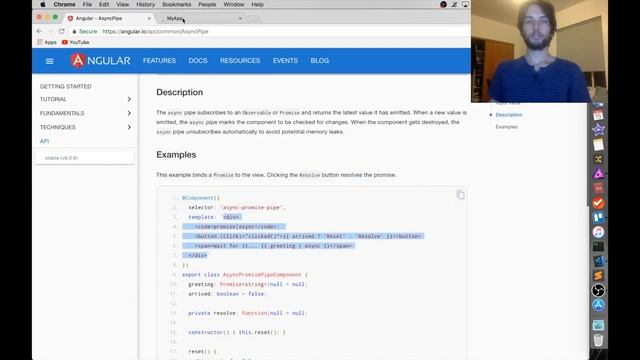Open iTunes in the Dock

(598, 232)
